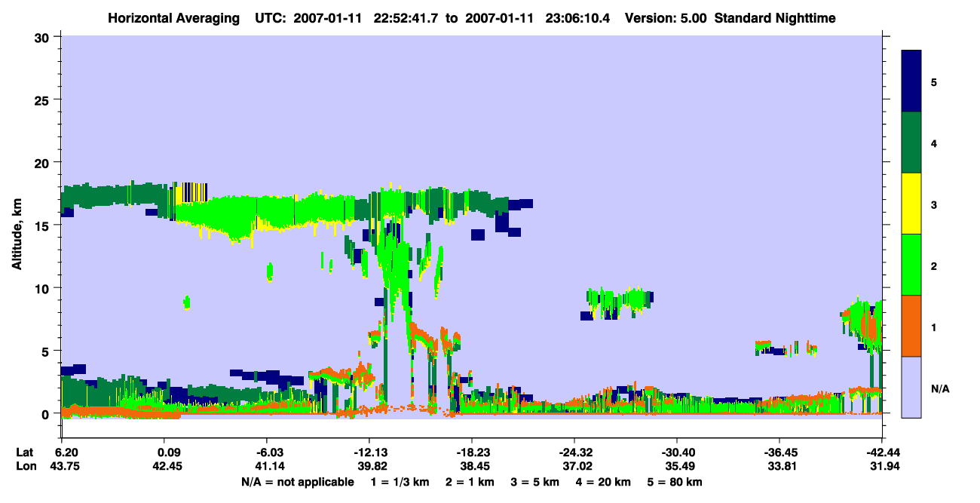Click longitude value '35.49'
The image size is (980, 503).
679,466
